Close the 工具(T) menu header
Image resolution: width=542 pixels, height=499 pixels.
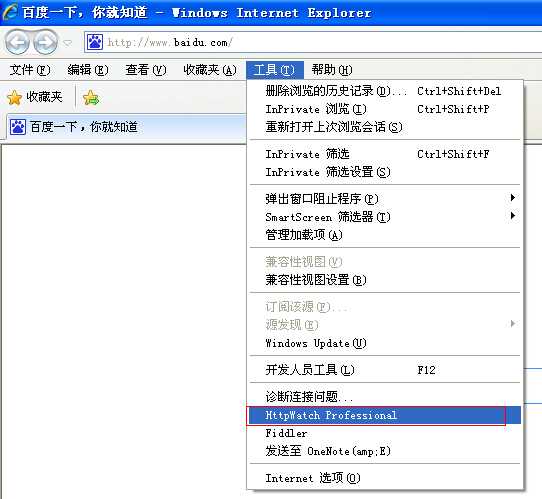275,70
